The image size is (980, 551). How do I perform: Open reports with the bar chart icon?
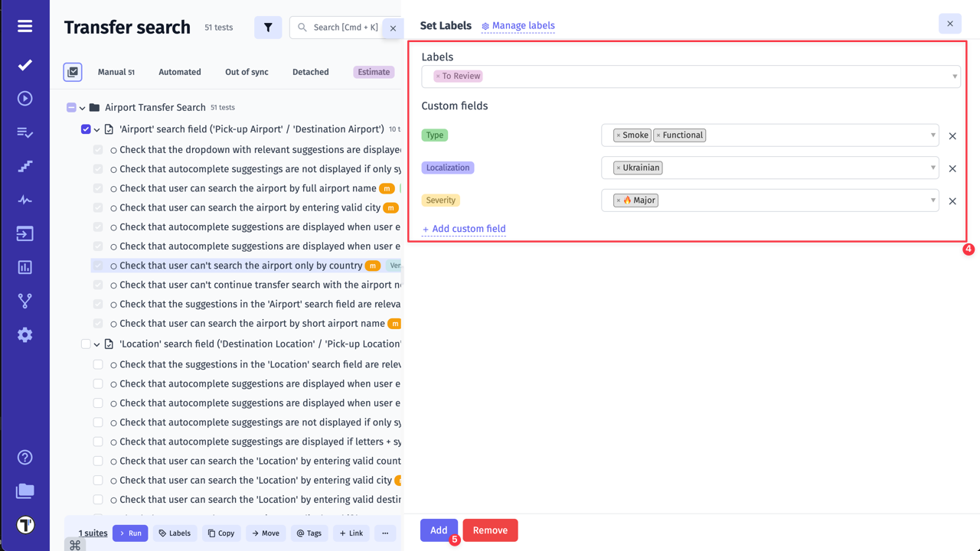[x=25, y=266]
